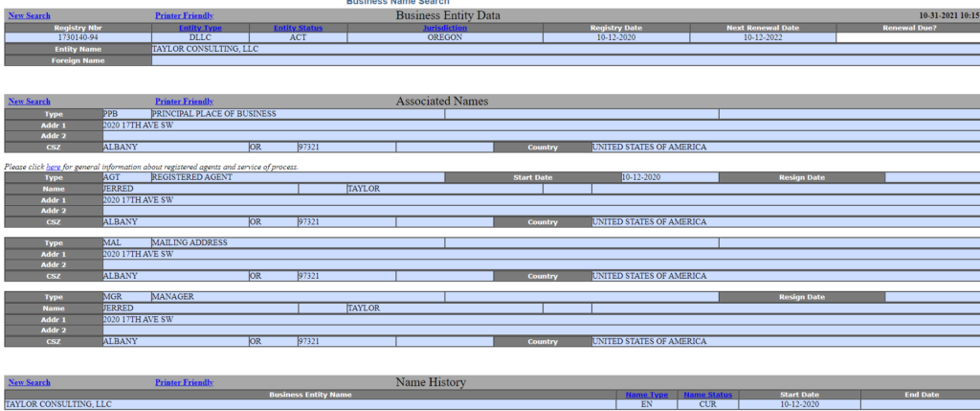Click the Business Entity Name column header

(x=310, y=395)
